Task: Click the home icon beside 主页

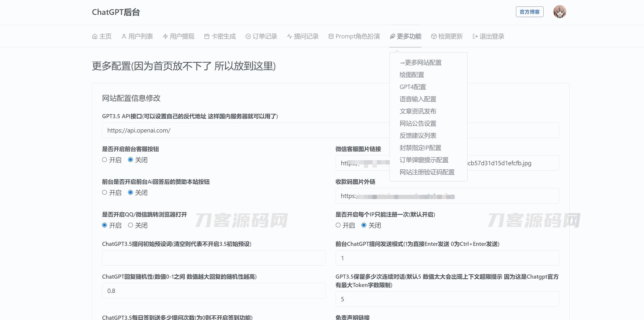Action: 95,36
